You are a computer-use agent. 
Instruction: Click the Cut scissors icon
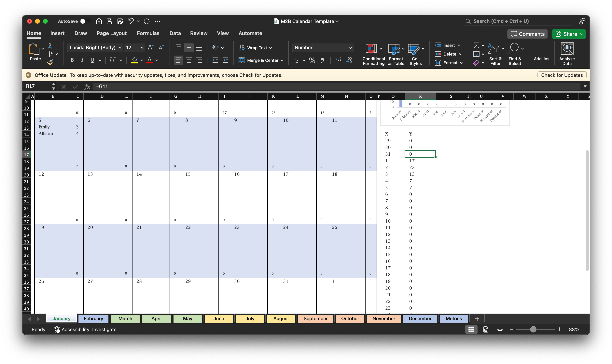pos(50,46)
